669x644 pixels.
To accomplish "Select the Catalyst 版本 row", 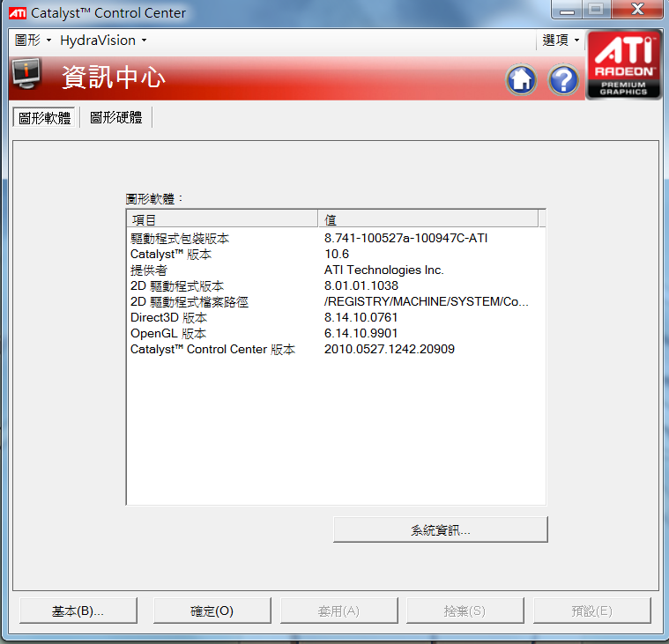I will [336, 255].
